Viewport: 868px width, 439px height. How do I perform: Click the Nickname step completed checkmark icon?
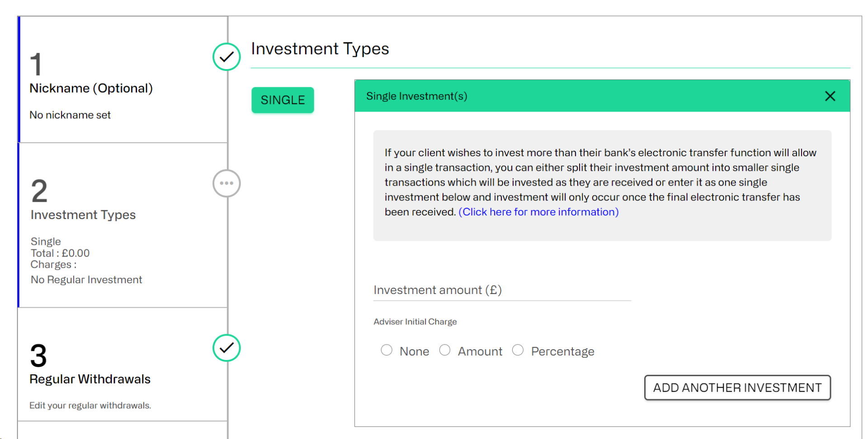(226, 57)
